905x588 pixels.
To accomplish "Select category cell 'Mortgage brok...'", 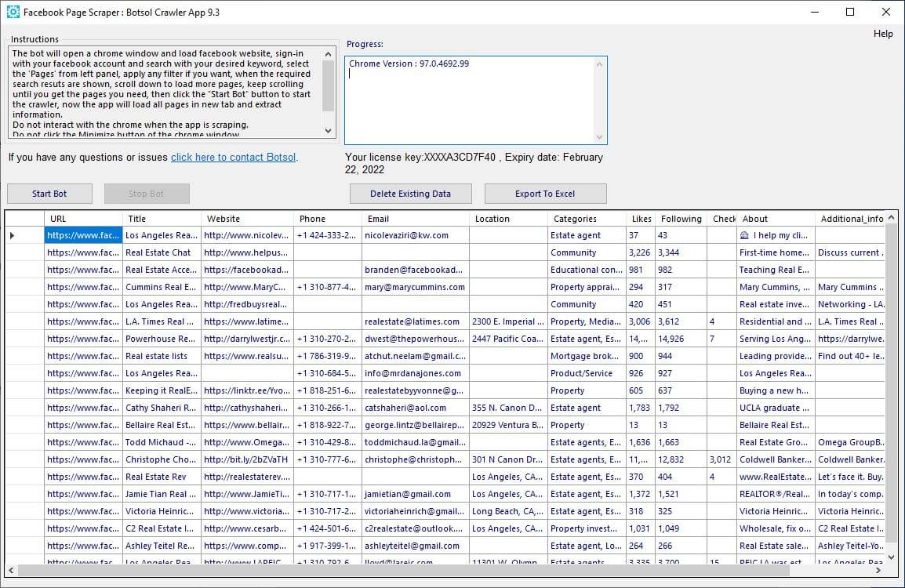I will point(587,357).
